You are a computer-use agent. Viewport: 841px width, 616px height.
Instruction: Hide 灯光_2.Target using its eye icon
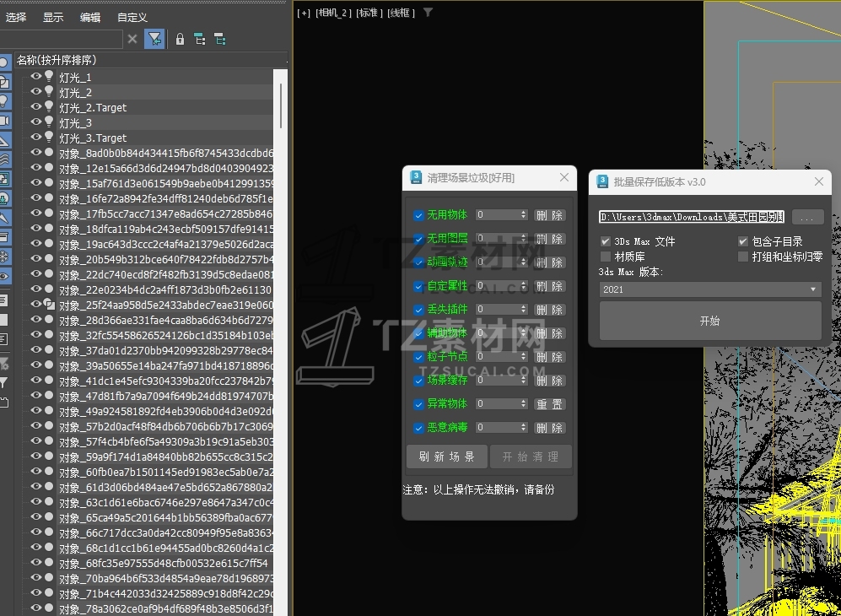pyautogui.click(x=36, y=106)
